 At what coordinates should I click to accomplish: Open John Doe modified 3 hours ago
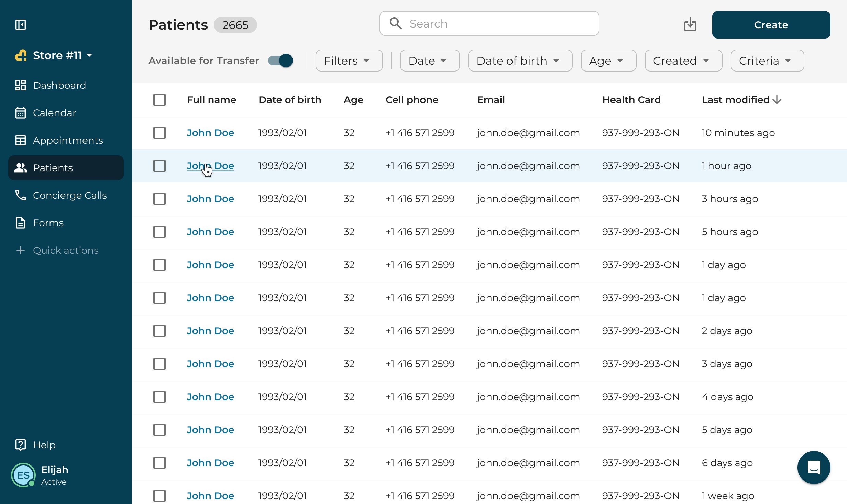pos(210,199)
